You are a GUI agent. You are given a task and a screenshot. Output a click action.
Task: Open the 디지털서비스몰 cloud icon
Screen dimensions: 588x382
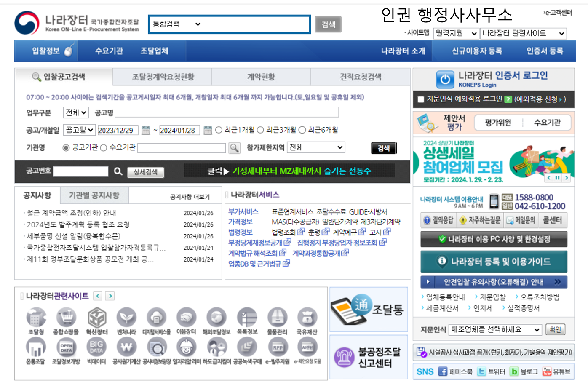click(x=156, y=317)
